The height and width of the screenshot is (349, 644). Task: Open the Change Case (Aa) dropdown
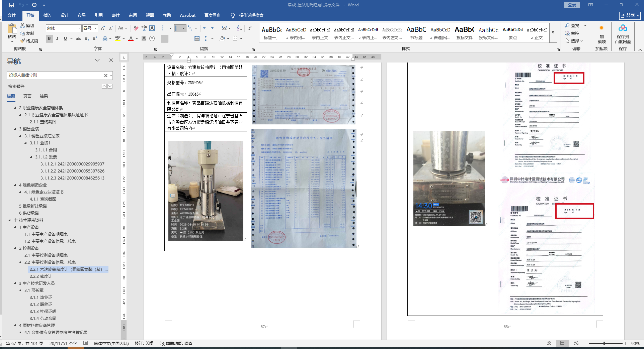click(123, 28)
